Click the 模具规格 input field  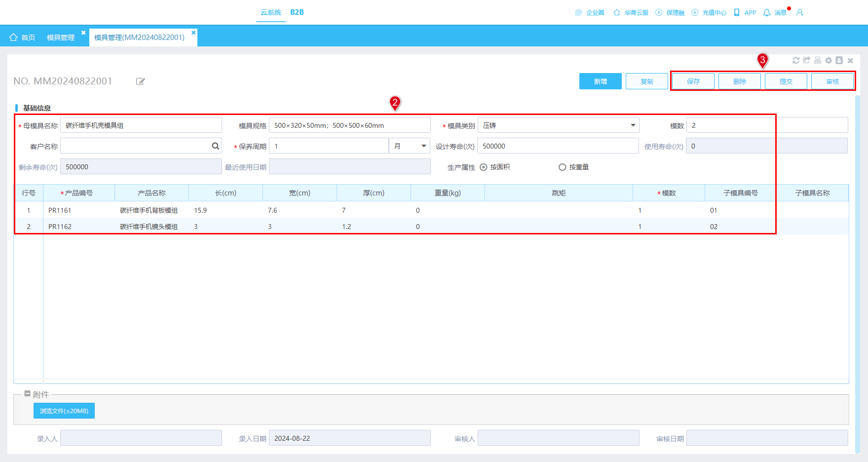coord(350,125)
